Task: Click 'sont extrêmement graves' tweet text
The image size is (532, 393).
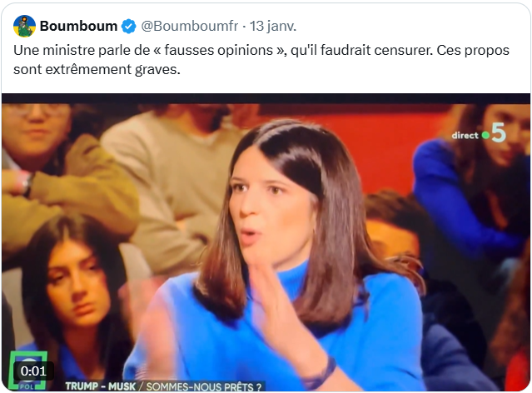Action: coord(97,70)
